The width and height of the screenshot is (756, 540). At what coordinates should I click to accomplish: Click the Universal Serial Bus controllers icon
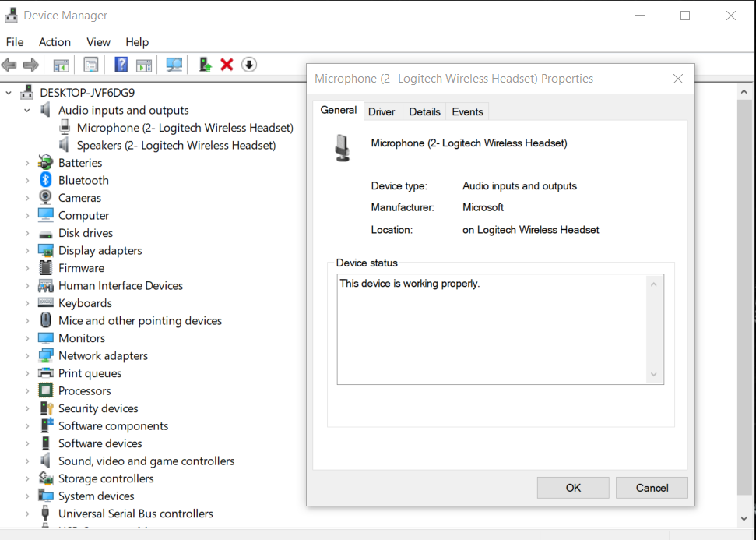(x=46, y=513)
